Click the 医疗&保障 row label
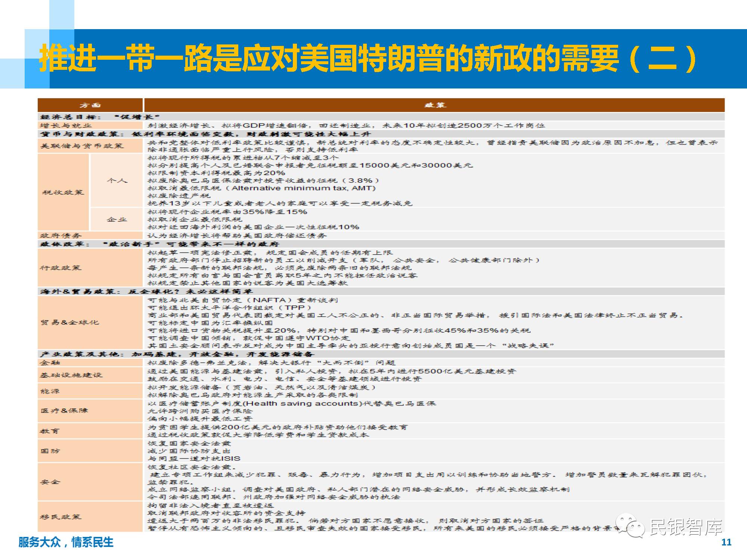Viewport: 747px width, 560px height. coord(64,411)
